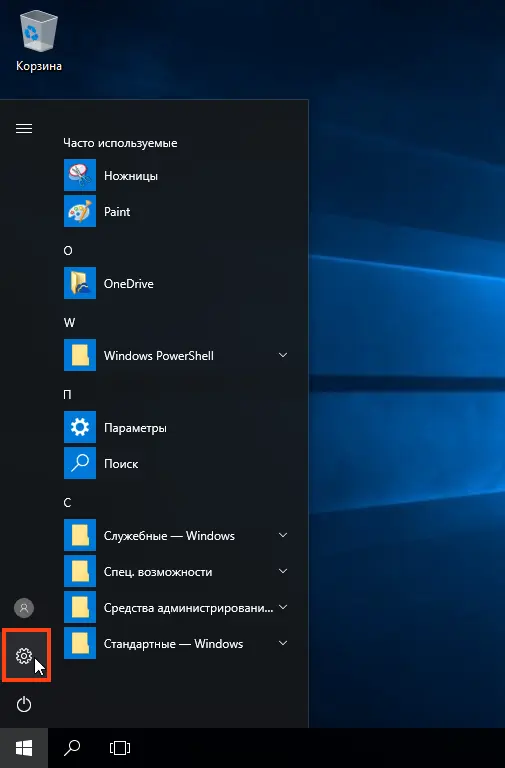The width and height of the screenshot is (505, 768).
Task: Open the OneDrive app icon
Action: click(x=80, y=283)
